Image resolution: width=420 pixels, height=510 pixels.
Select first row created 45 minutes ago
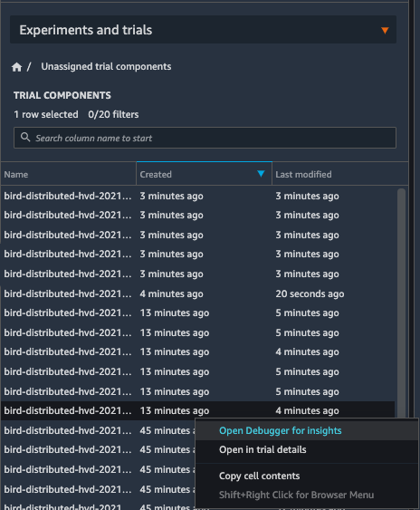[98, 430]
